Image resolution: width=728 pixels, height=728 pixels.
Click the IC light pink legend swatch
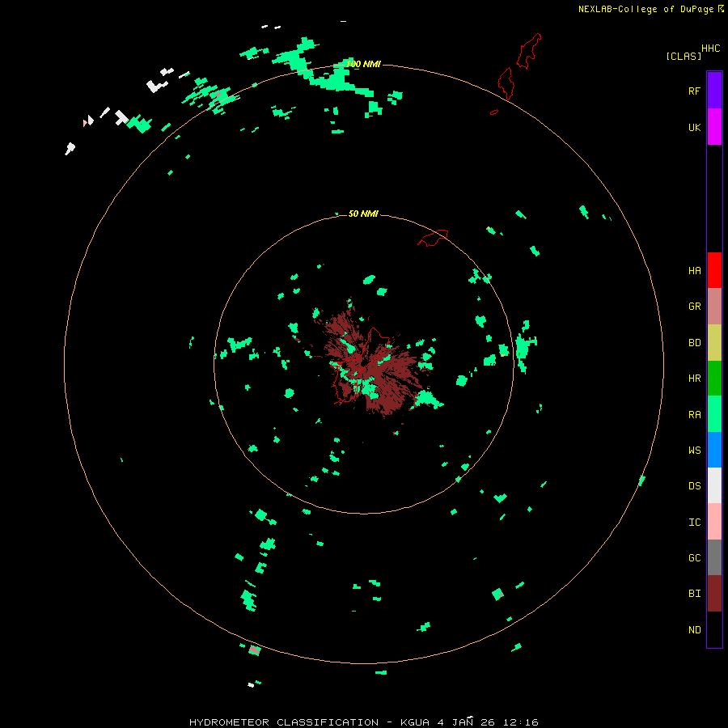714,522
